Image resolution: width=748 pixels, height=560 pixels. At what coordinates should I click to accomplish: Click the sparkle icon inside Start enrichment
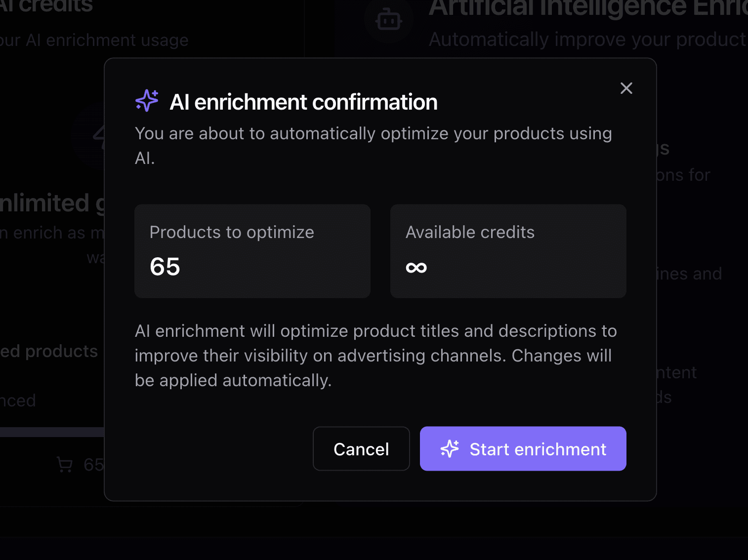pos(450,448)
